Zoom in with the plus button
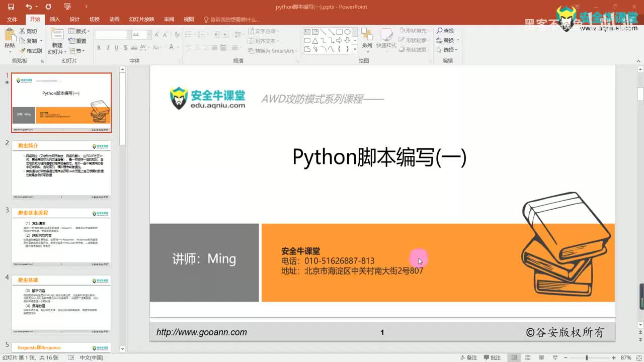Viewport: 644px width, 362px height. point(614,357)
